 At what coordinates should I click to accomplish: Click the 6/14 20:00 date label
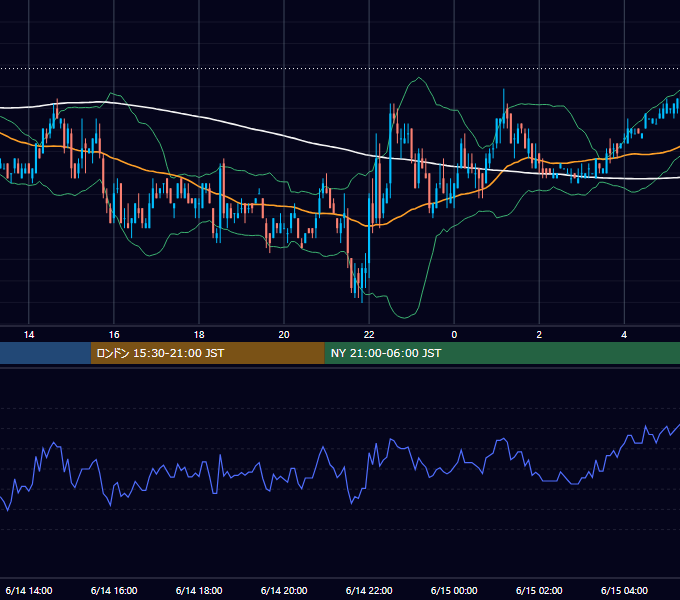[x=284, y=591]
